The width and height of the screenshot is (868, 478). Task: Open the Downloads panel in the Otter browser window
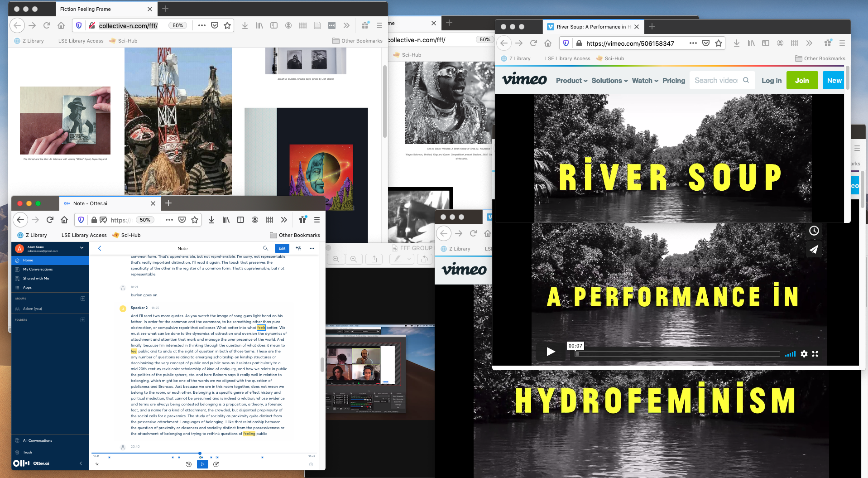211,220
